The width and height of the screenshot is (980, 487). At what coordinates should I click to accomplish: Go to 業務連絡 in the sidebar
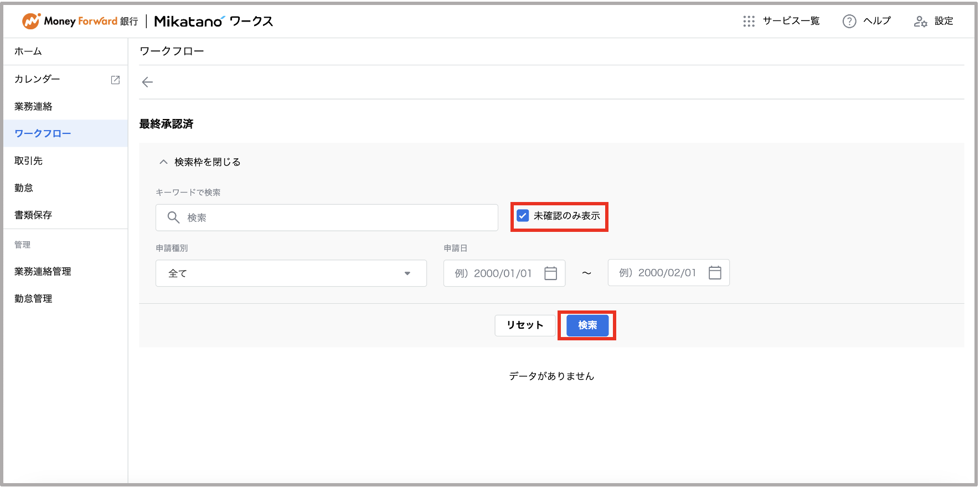(x=65, y=106)
